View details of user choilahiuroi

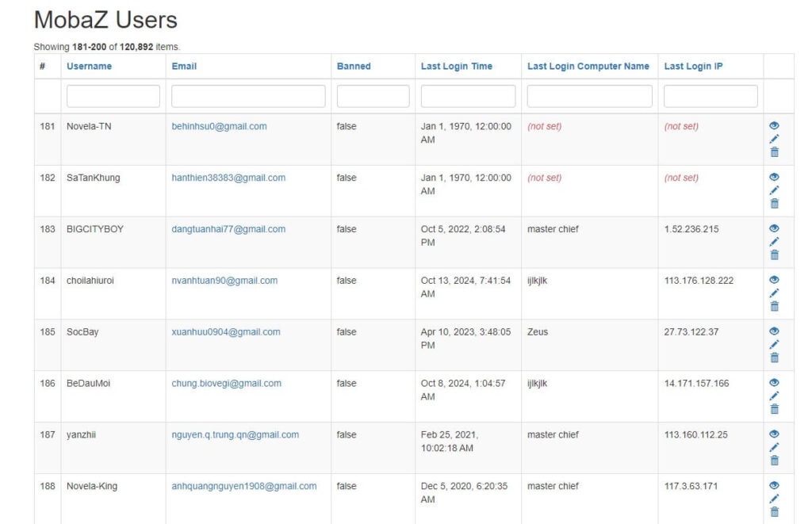[x=774, y=280]
